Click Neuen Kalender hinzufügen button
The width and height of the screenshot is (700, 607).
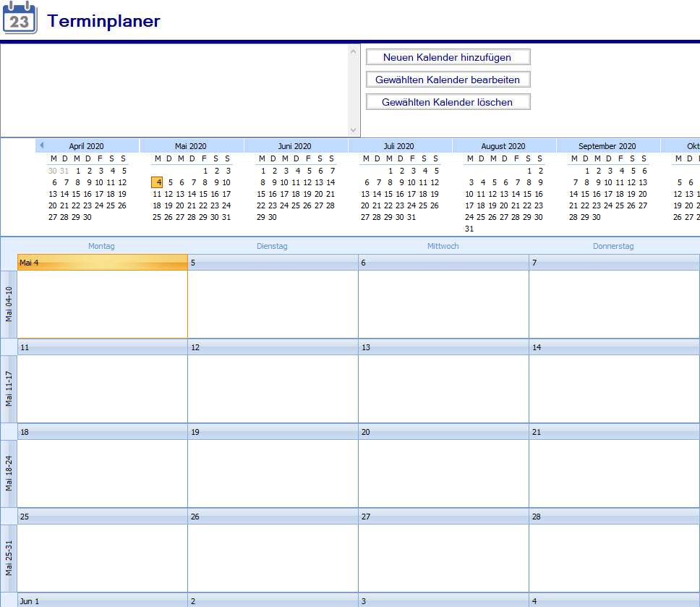click(x=448, y=57)
